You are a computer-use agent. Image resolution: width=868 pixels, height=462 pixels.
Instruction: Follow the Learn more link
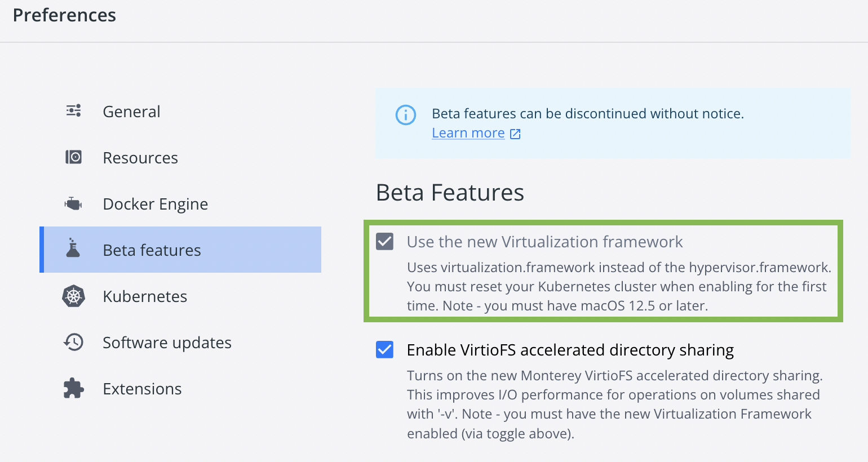[x=468, y=133]
